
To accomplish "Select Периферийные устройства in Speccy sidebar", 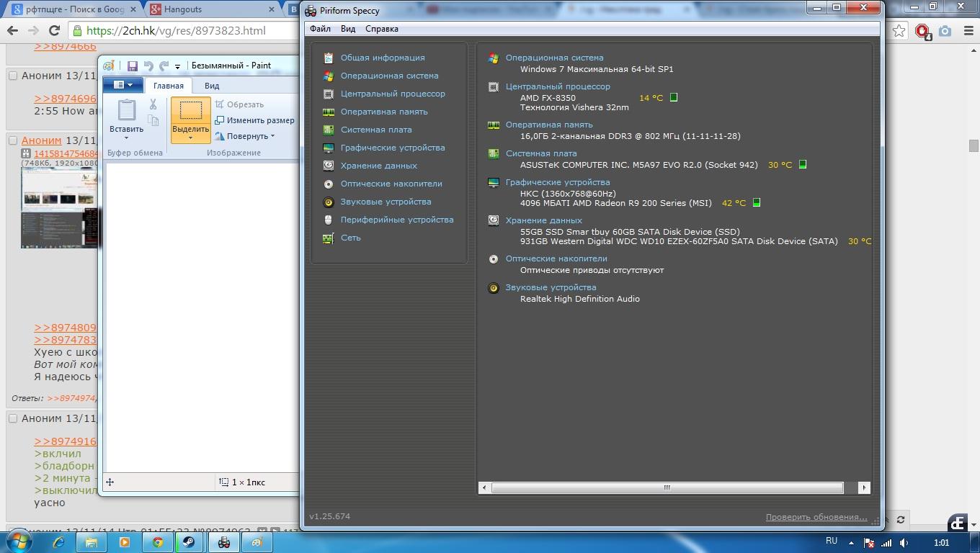I will tap(397, 220).
